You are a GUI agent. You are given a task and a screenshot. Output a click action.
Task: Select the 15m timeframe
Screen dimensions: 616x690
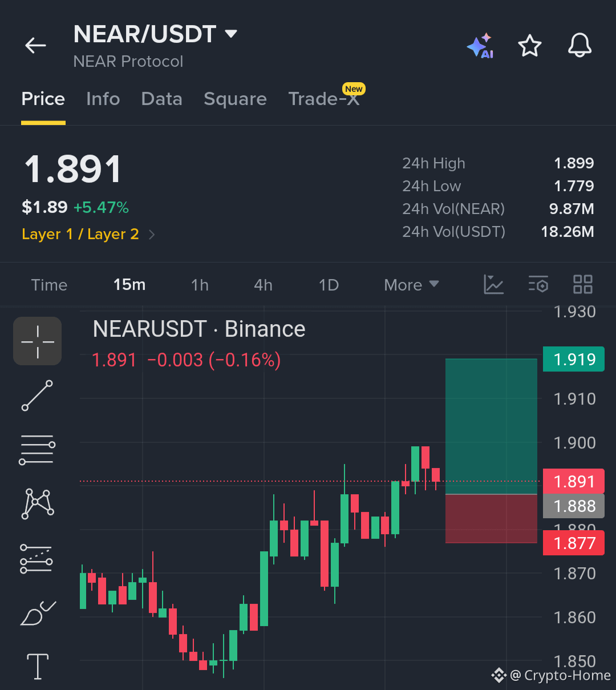point(129,285)
